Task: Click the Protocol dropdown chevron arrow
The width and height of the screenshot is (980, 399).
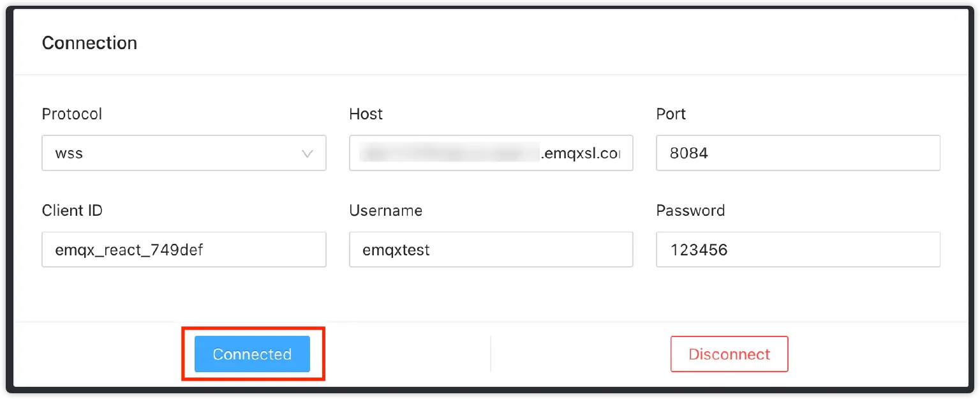Action: coord(307,153)
